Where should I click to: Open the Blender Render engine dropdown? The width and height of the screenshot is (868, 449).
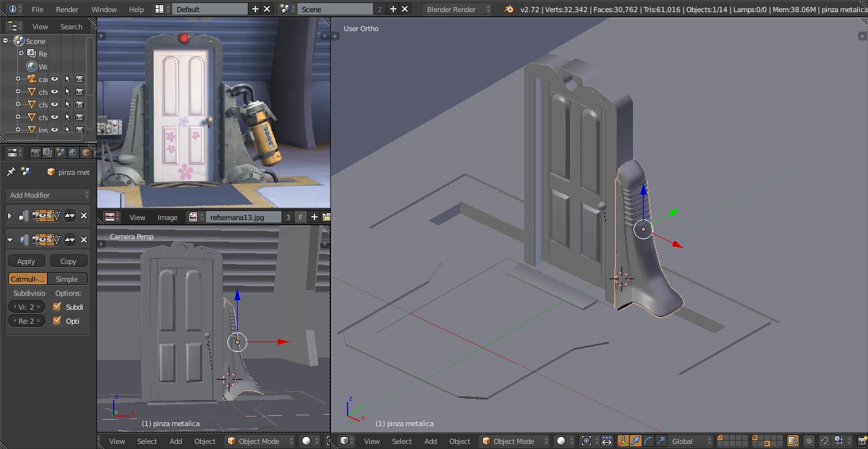(458, 9)
